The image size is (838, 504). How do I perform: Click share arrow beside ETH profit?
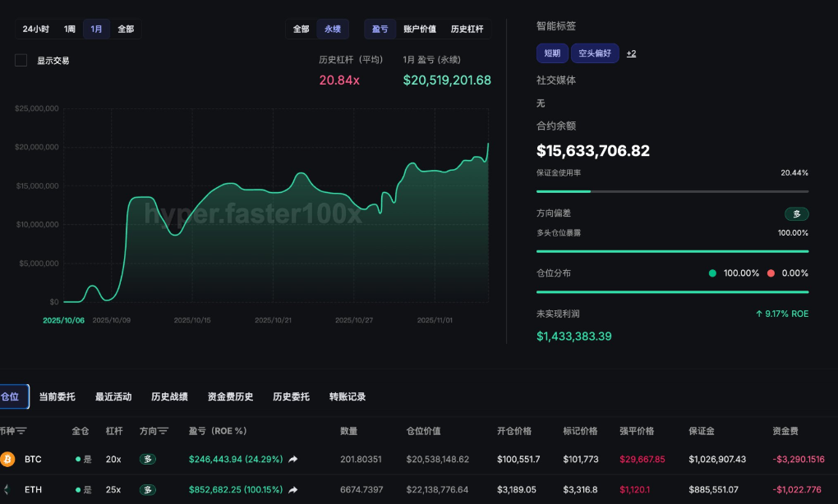(293, 490)
